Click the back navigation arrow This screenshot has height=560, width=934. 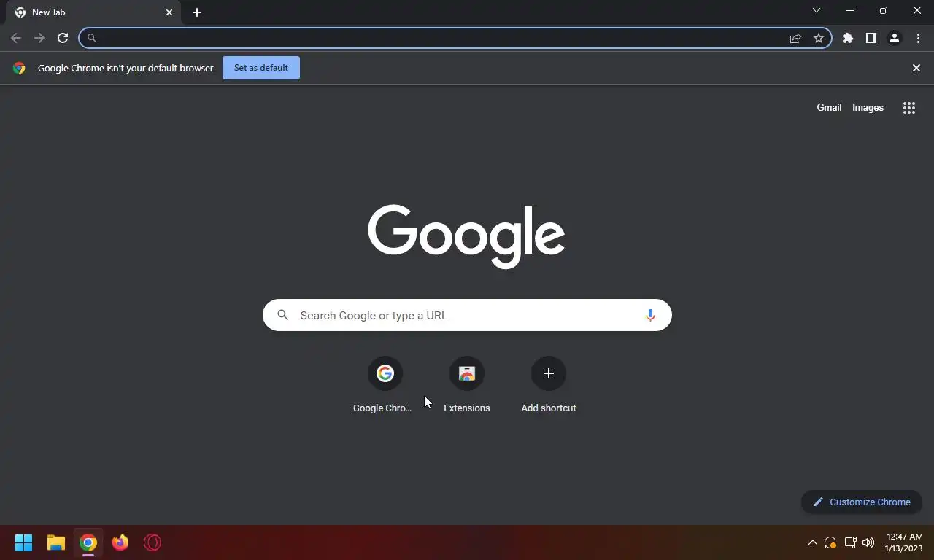[16, 38]
